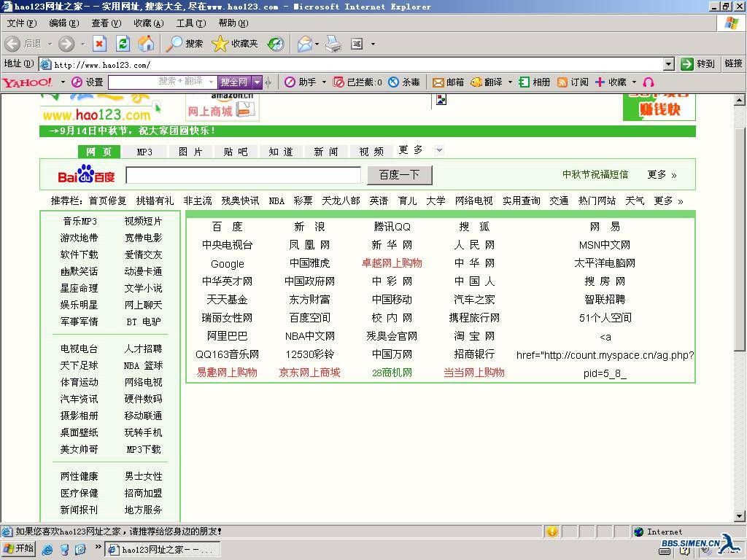This screenshot has width=747, height=560.
Task: Stop page loading with red X icon
Action: point(99,44)
